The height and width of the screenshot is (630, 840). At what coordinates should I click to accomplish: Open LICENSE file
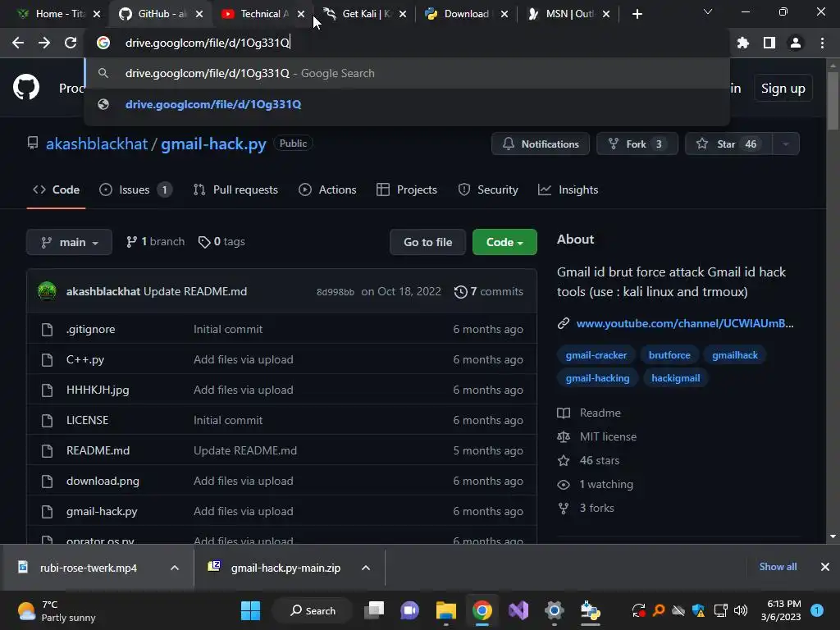point(87,420)
